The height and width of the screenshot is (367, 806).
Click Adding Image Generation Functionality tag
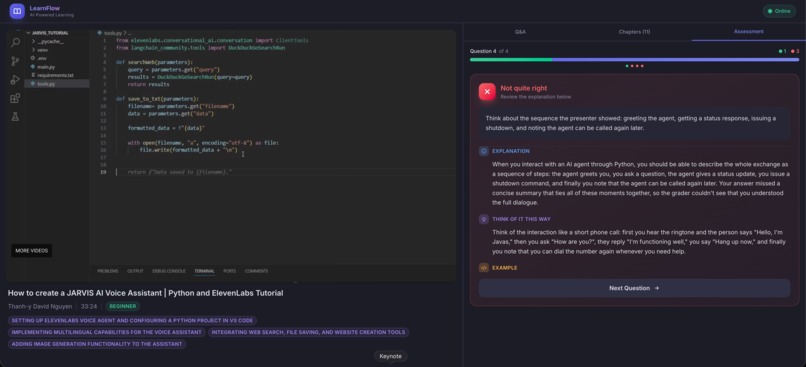click(97, 344)
